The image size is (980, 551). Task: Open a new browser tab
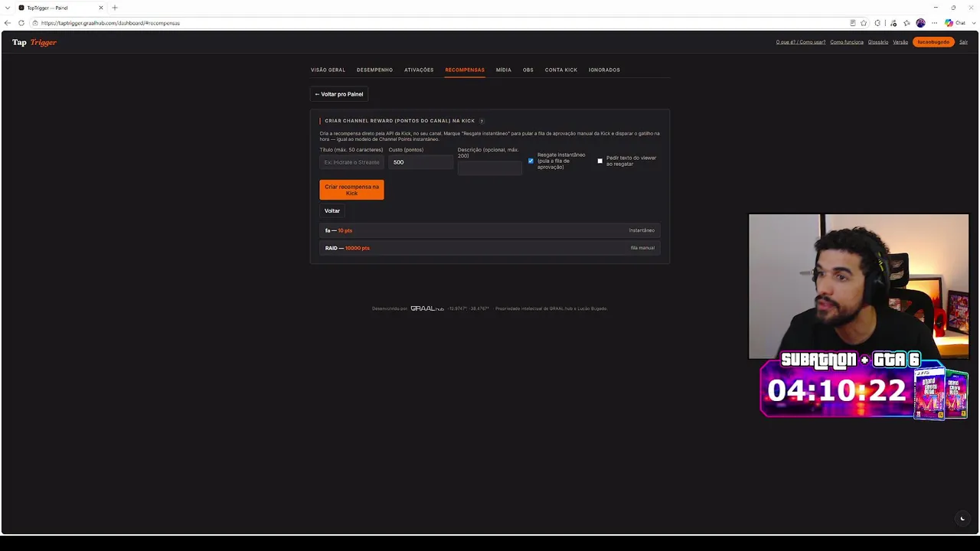point(115,8)
